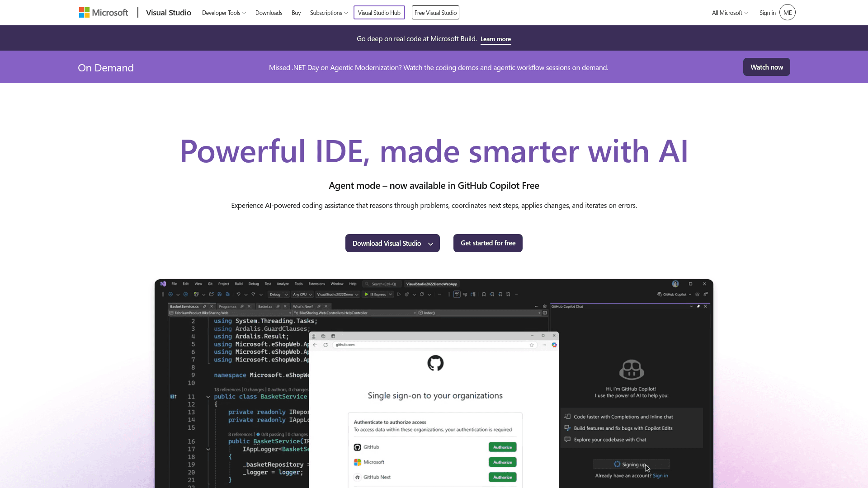Viewport: 868px width, 488px height.
Task: Click the Sign in link in the header
Action: pos(767,13)
